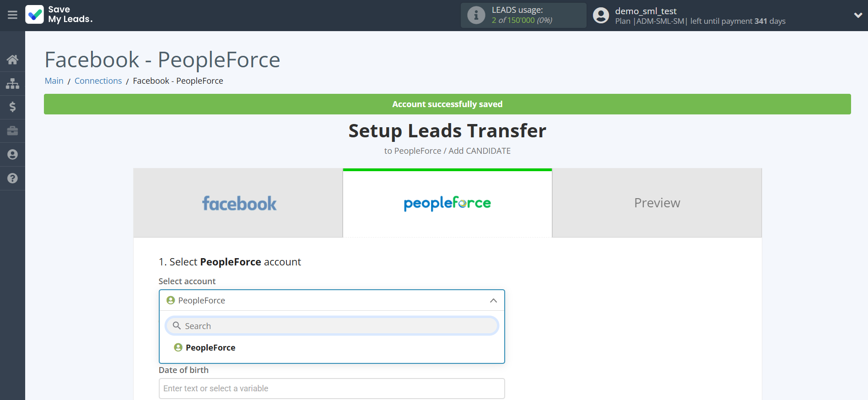Viewport: 868px width, 400px height.
Task: Choose PeopleForce option from the list
Action: [210, 348]
